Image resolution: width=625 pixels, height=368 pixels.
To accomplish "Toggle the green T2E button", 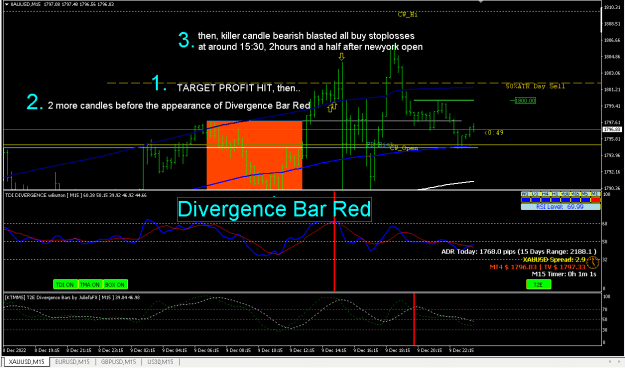I will tap(539, 284).
